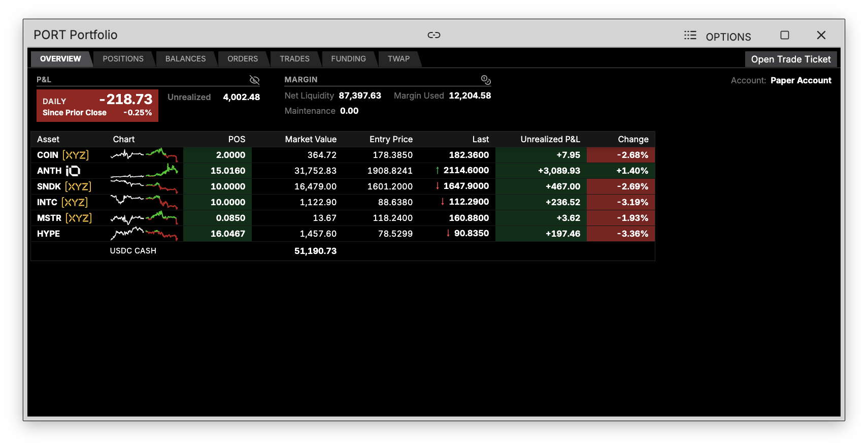Select the HYPE asset name

click(48, 234)
